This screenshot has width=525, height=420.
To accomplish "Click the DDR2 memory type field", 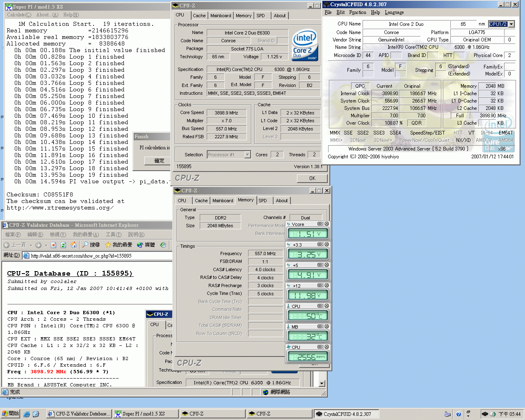I will tap(220, 218).
